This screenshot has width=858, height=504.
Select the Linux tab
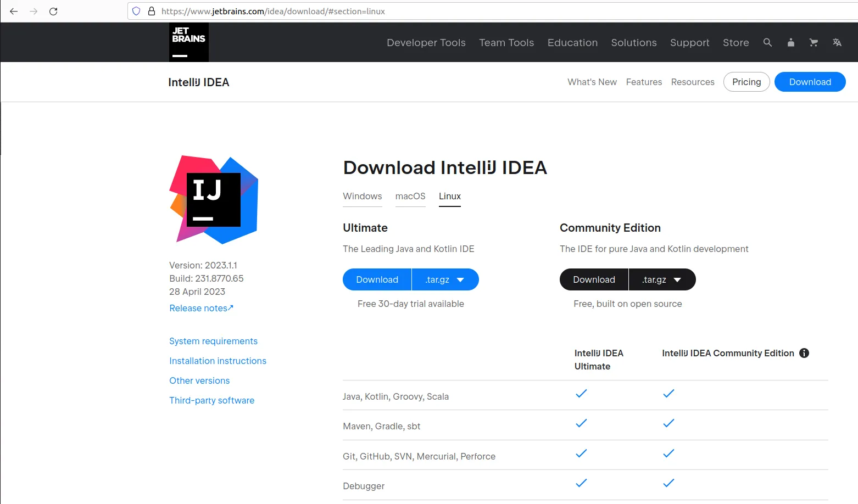point(450,197)
